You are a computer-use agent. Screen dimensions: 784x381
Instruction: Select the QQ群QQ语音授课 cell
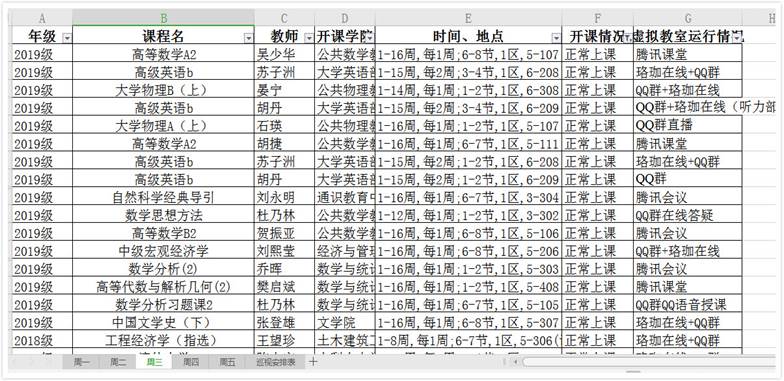tap(688, 304)
